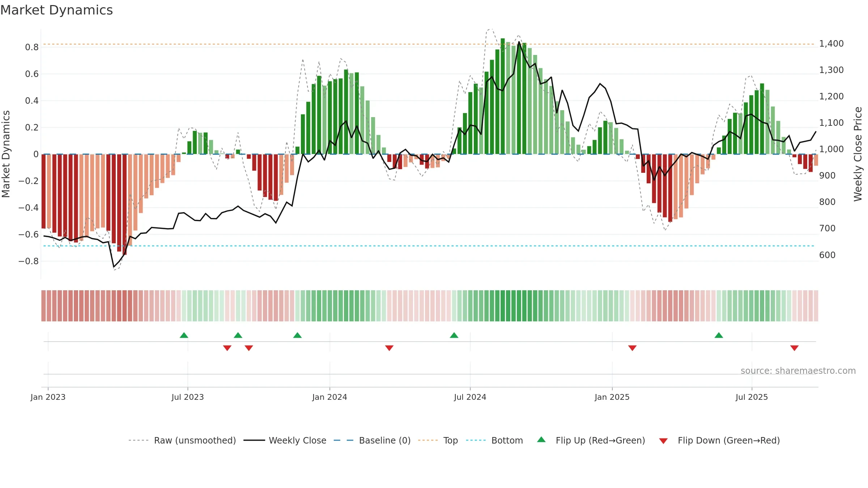Click the Flip Down marker just after Jan 2025
The image size is (868, 488).
pyautogui.click(x=632, y=348)
